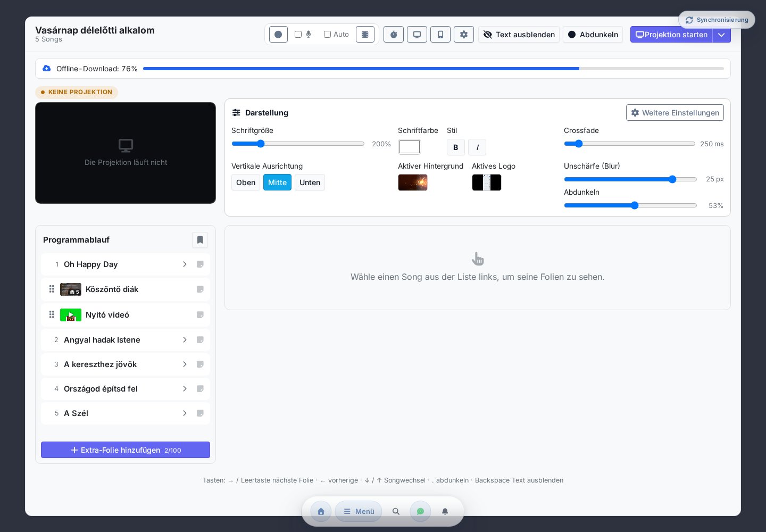Expand Angyal hadak Istene chevron

[x=185, y=340]
